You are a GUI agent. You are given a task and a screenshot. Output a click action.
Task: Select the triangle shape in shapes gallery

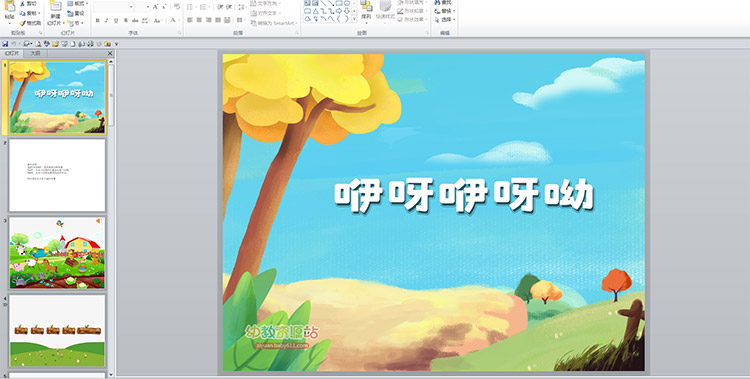pos(315,11)
